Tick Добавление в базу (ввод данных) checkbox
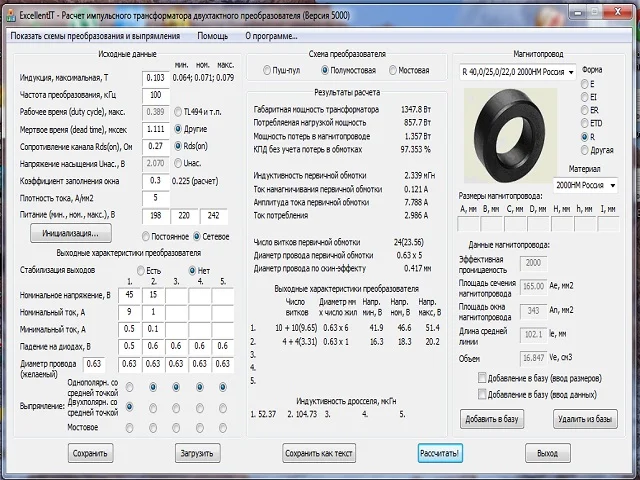640x480 pixels. pos(484,394)
